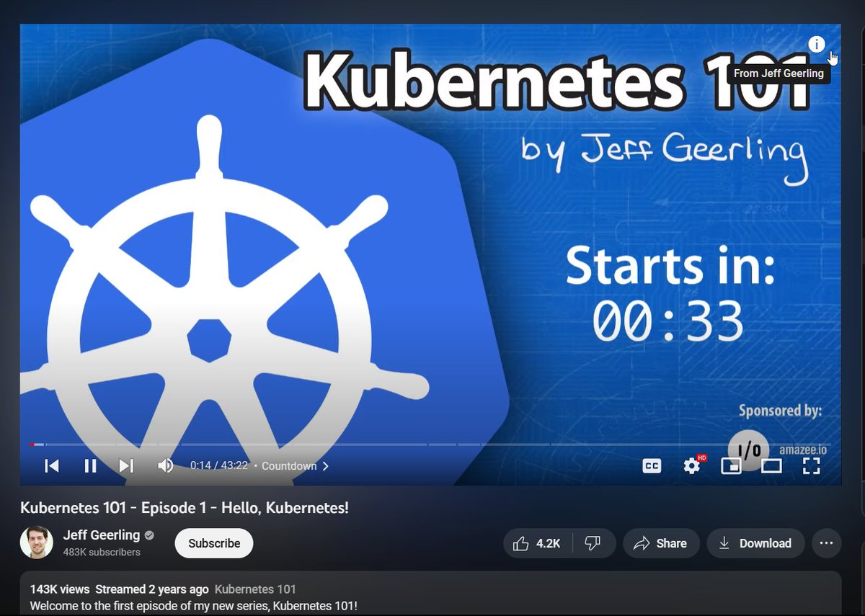Subscribe to Jeff Geerling
Viewport: 865px width, 616px height.
click(x=214, y=543)
